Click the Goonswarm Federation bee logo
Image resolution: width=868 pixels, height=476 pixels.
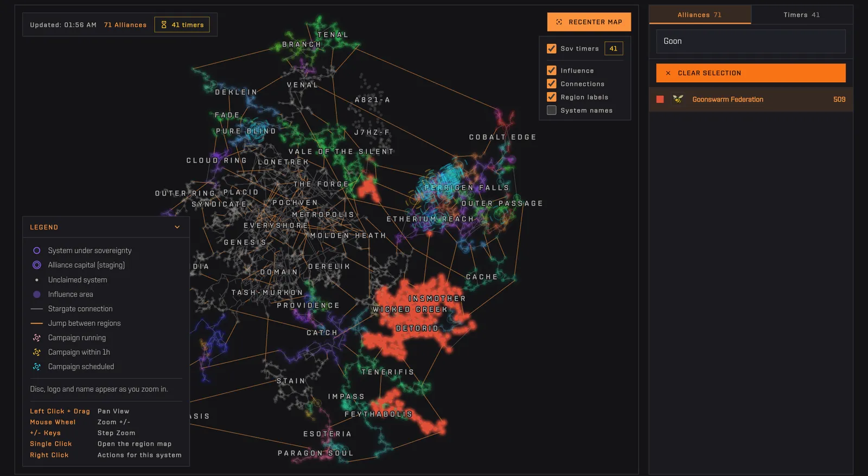point(678,99)
